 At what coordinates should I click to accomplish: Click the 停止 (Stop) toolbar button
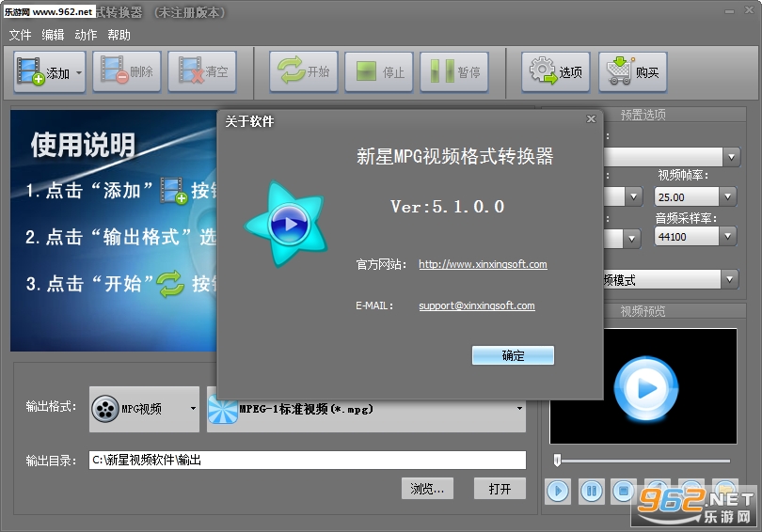[379, 72]
